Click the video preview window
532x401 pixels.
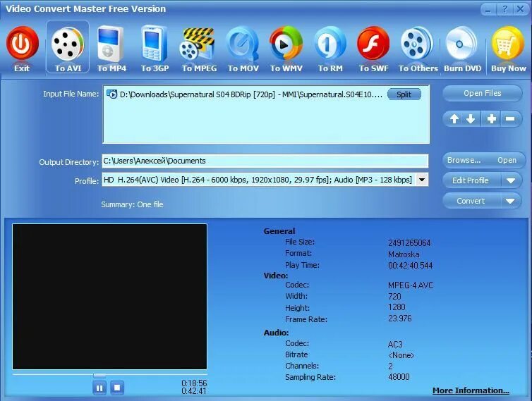tap(109, 297)
